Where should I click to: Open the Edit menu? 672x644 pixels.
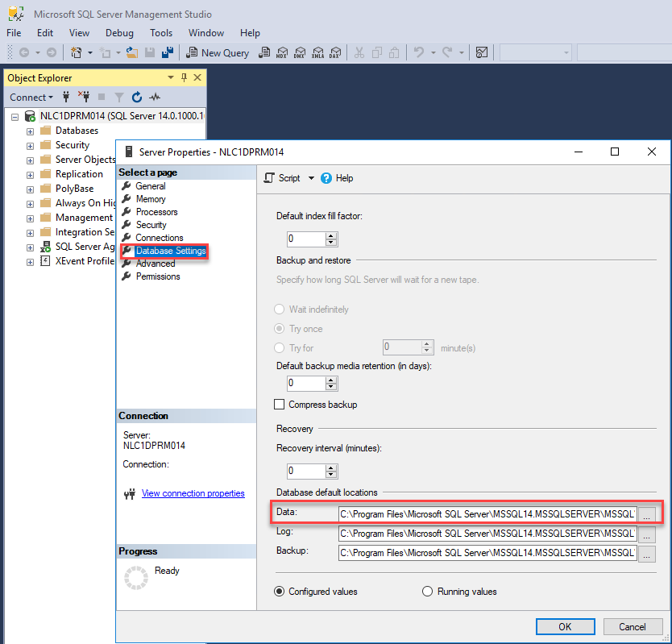(x=45, y=33)
